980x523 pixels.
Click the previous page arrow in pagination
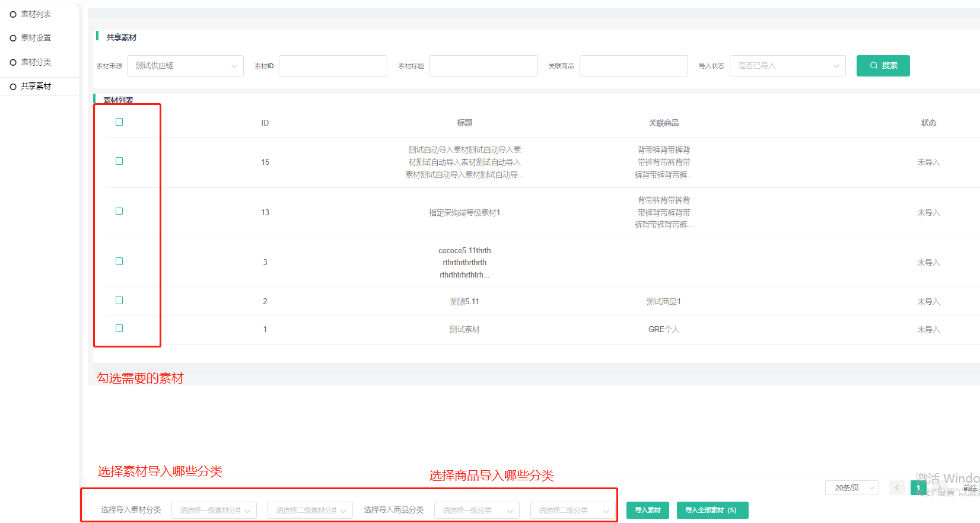tap(896, 487)
